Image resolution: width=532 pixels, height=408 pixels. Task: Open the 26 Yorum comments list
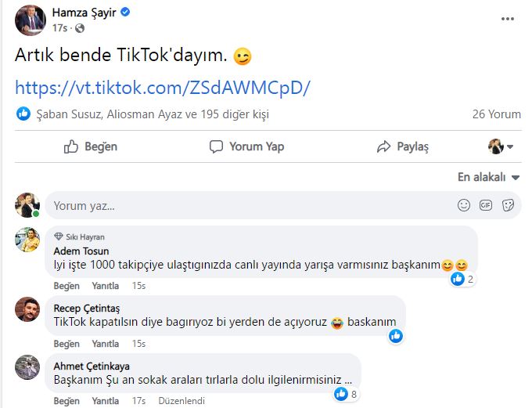496,114
